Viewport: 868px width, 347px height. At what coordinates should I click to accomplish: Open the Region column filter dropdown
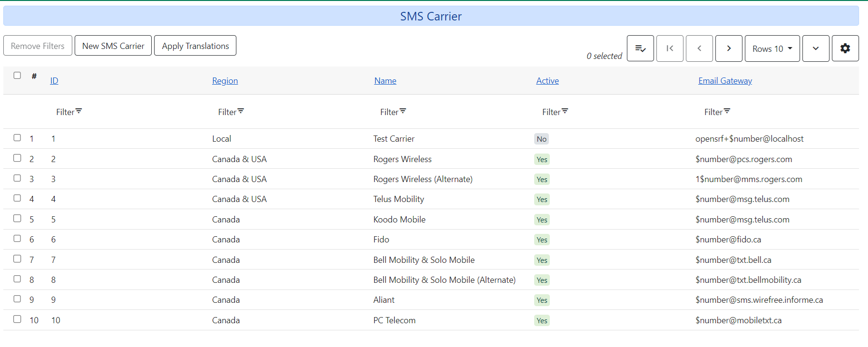231,112
